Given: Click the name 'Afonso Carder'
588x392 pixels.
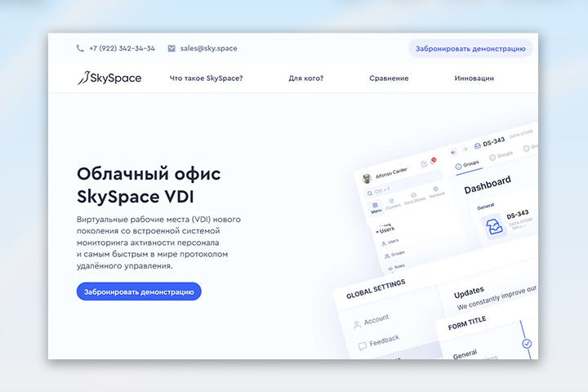Looking at the screenshot, I should pyautogui.click(x=391, y=173).
